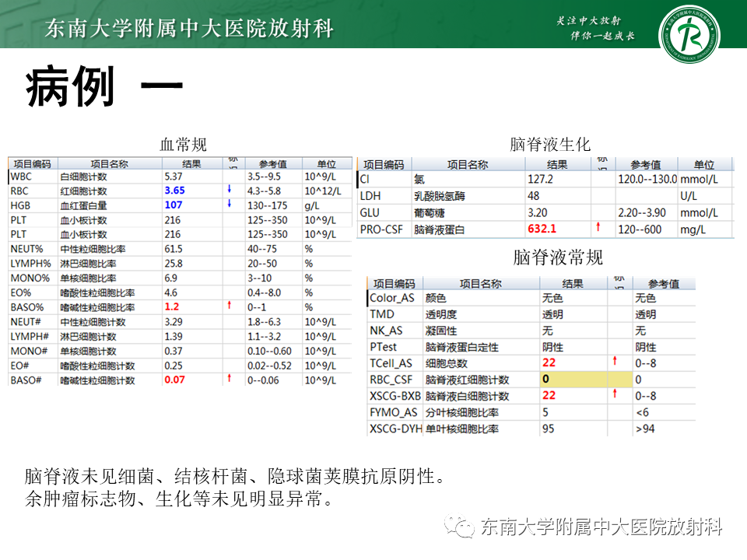Click the 血常规 table heading
Image resolution: width=747 pixels, height=560 pixels.
point(183,145)
